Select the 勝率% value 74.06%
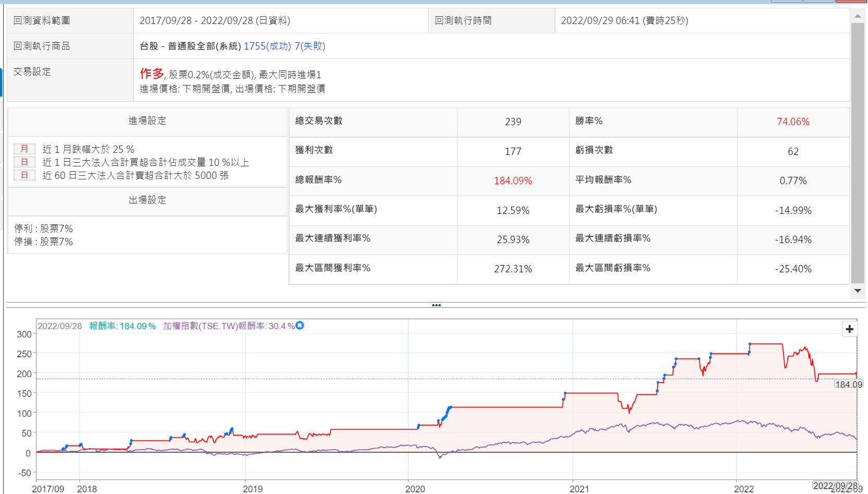 792,122
